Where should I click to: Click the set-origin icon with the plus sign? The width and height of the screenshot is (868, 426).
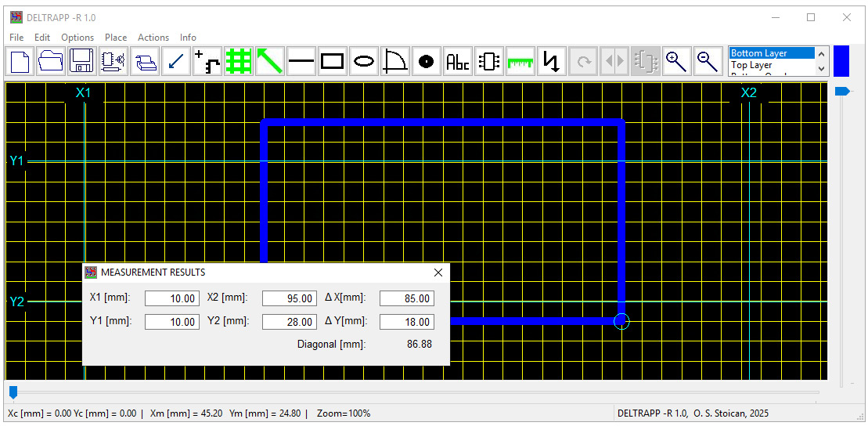(x=207, y=61)
